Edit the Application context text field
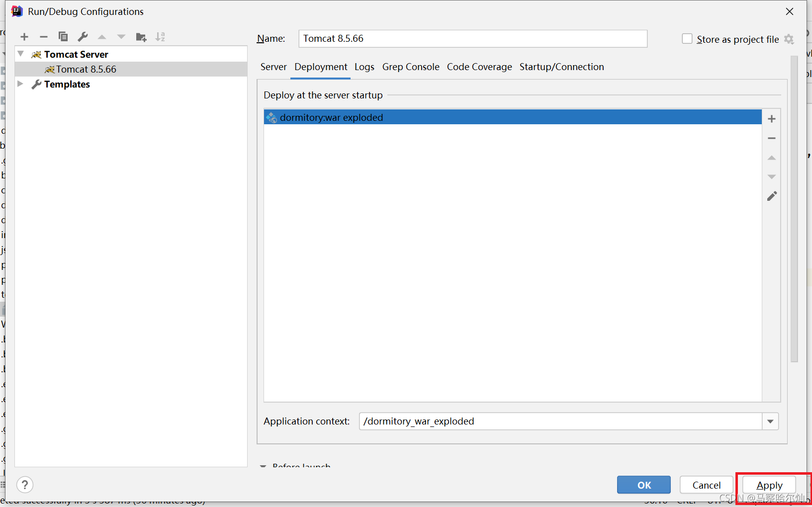This screenshot has height=507, width=812. coord(560,422)
